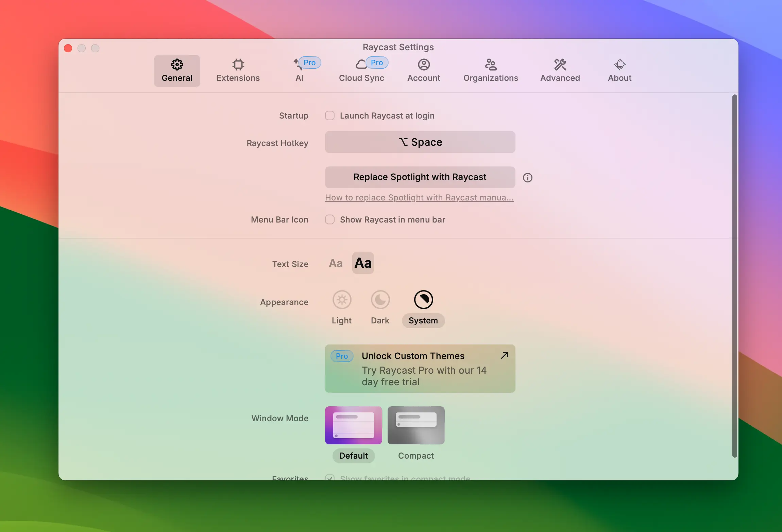Click the info icon beside Replace Spotlight
The image size is (782, 532).
coord(528,178)
